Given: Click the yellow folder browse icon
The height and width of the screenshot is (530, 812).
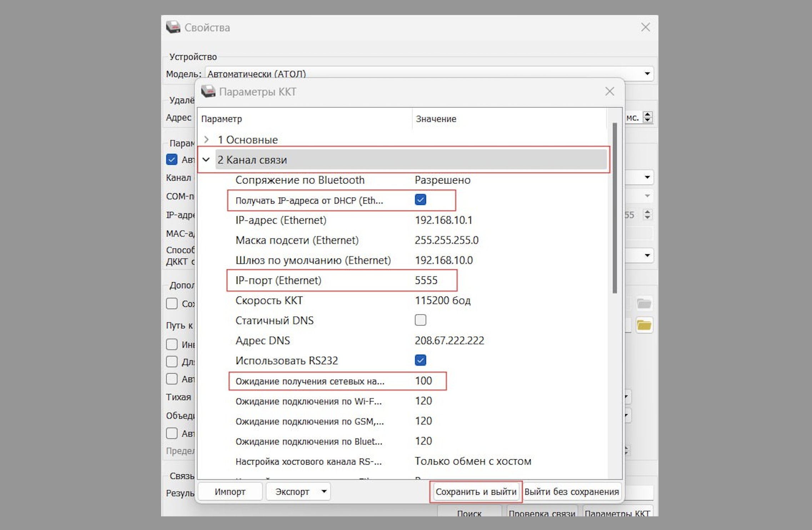Looking at the screenshot, I should click(644, 325).
